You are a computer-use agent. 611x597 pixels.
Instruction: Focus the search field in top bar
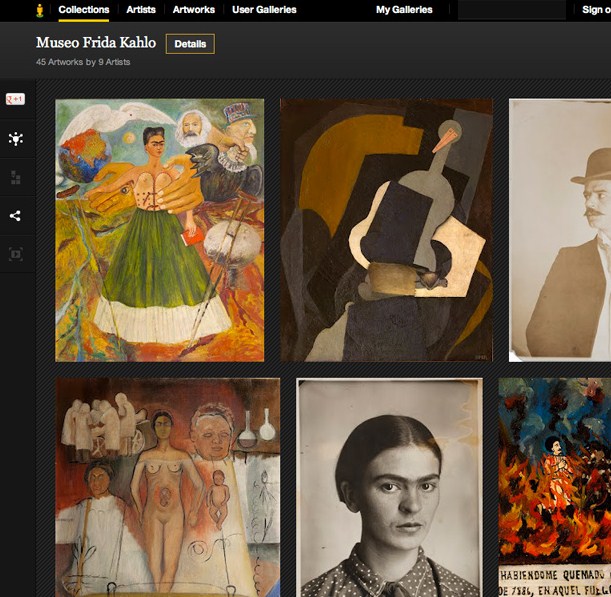coord(511,10)
